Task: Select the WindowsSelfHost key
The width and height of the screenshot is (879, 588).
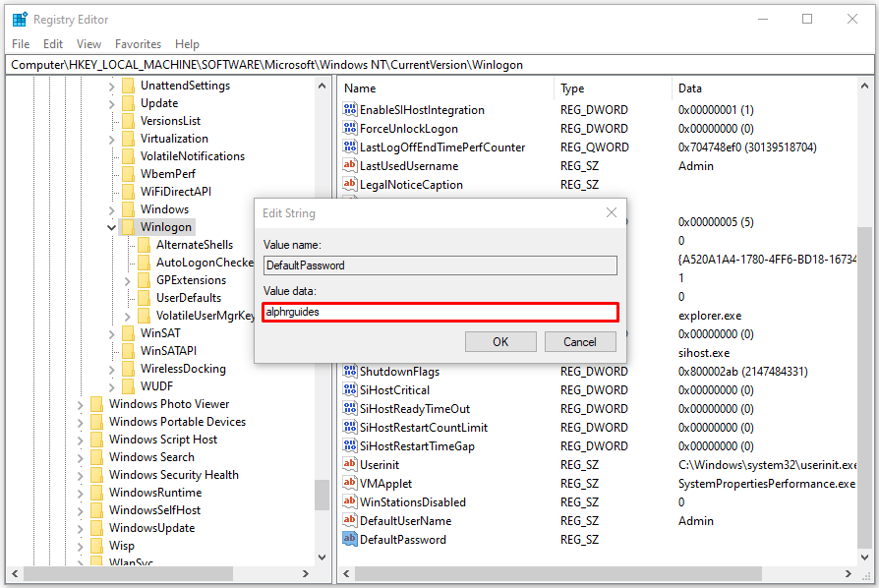Action: coord(154,510)
